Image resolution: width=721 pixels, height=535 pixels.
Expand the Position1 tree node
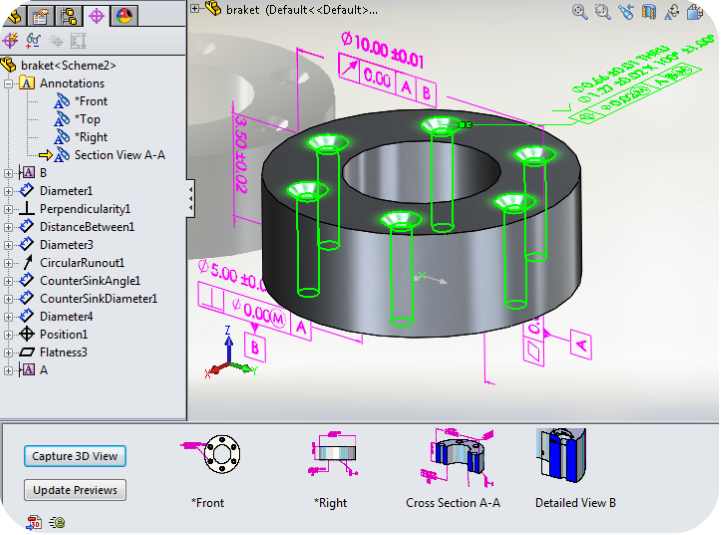point(9,335)
